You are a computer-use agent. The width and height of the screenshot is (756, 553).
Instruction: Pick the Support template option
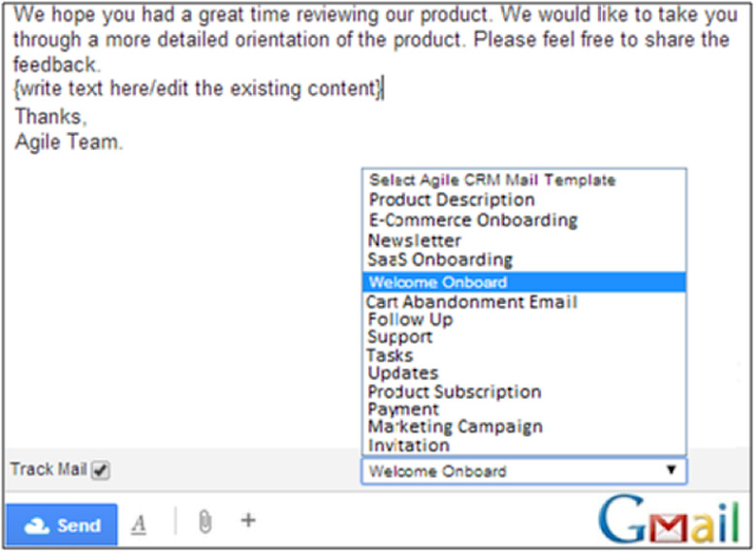coord(400,337)
